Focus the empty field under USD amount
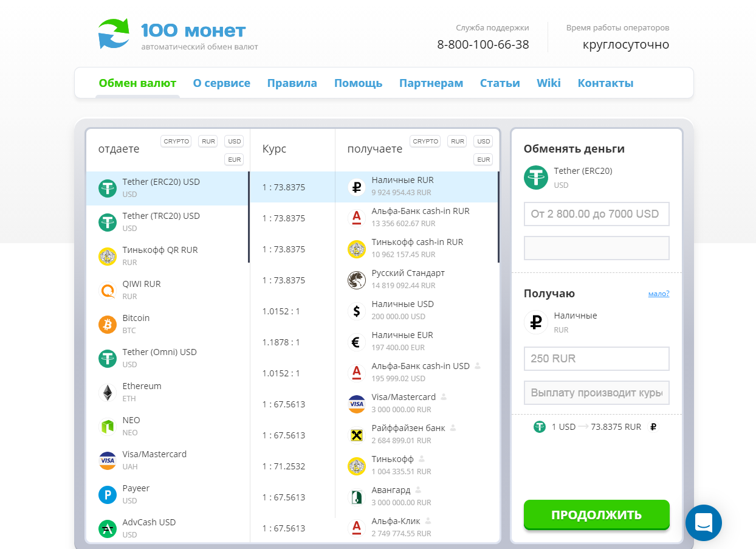 click(x=597, y=248)
